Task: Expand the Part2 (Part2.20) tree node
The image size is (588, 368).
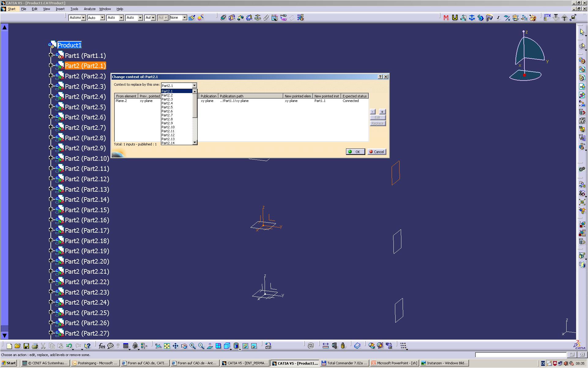Action: 51,261
